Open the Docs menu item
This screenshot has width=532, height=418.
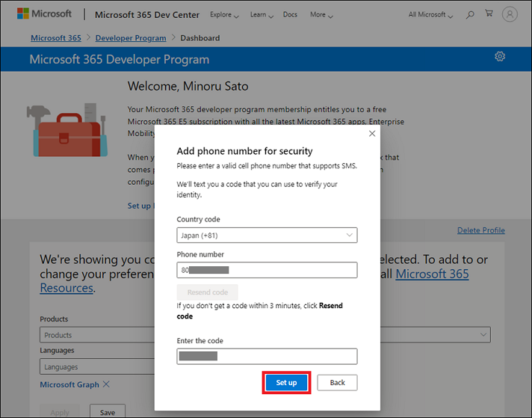[290, 15]
